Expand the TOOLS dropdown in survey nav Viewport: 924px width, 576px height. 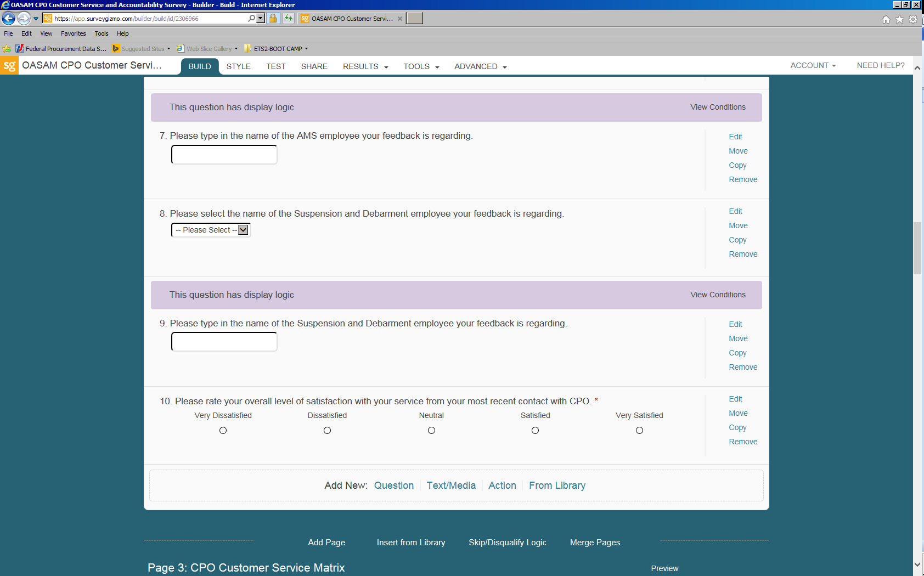[421, 66]
